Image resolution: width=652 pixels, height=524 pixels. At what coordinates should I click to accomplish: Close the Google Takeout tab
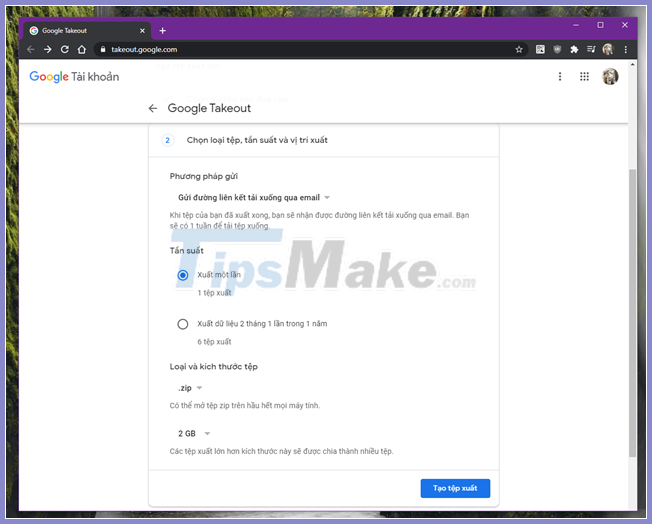point(142,31)
